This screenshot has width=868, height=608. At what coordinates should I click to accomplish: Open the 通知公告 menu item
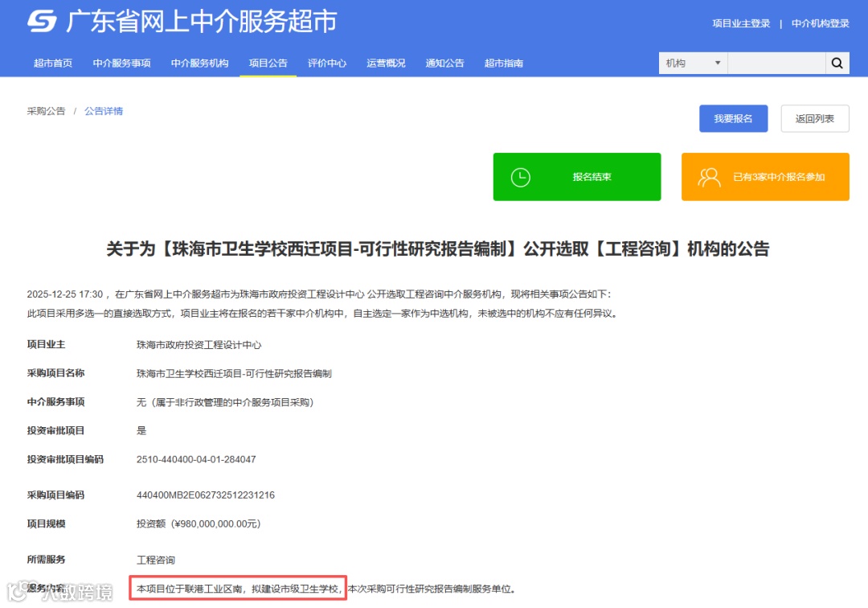[x=444, y=63]
